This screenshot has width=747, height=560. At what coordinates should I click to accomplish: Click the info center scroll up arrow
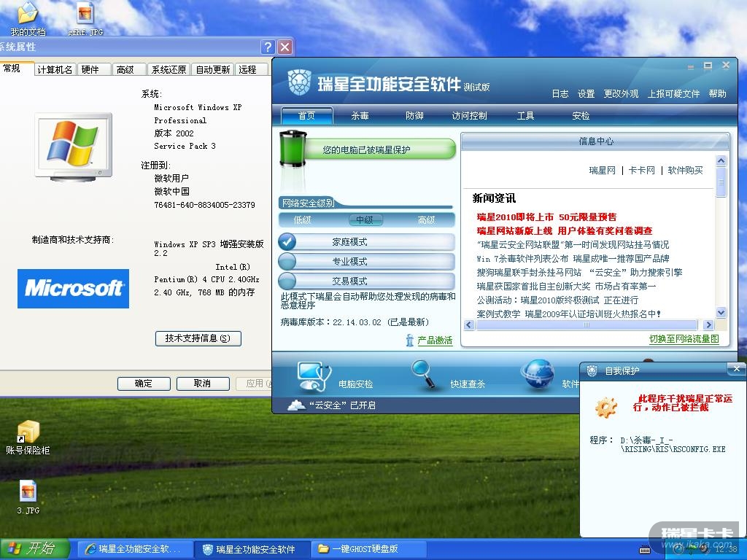tap(721, 160)
